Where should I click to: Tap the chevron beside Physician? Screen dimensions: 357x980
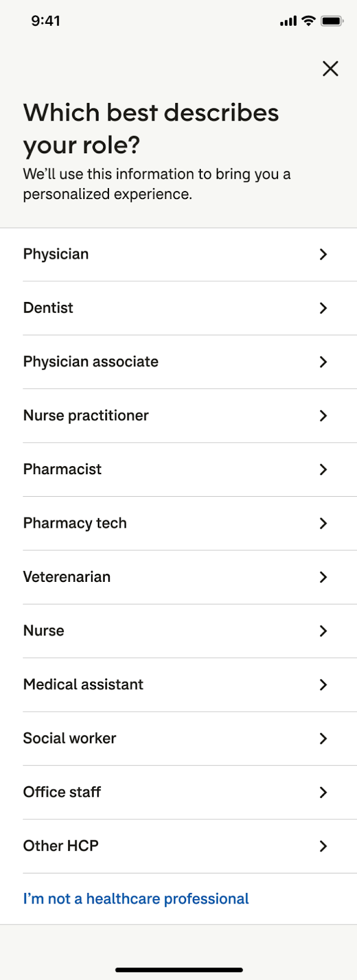[323, 254]
